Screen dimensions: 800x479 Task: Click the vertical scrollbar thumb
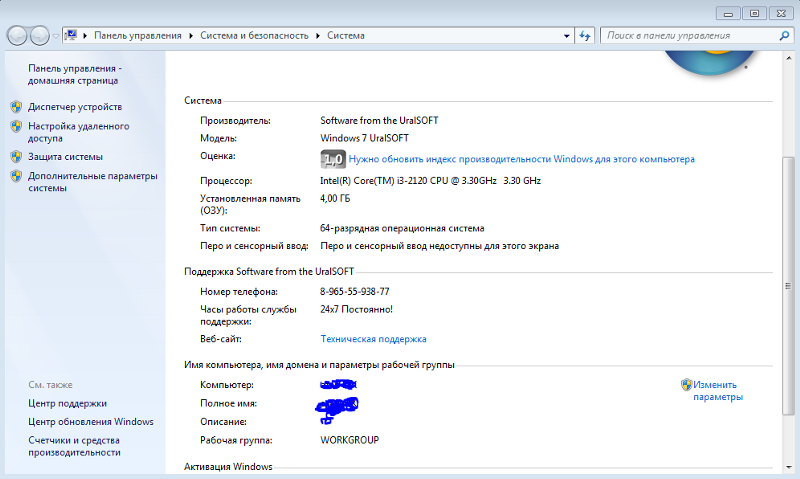(789, 286)
